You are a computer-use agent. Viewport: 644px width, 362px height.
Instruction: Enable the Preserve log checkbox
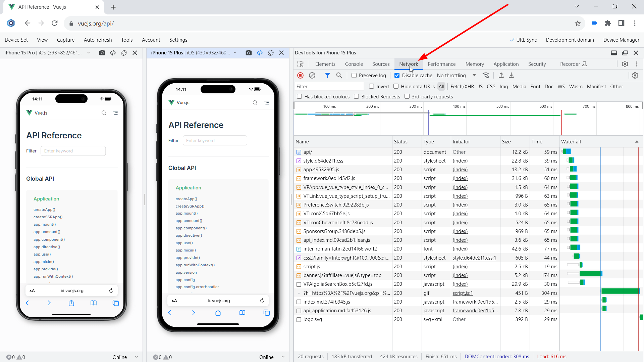pyautogui.click(x=354, y=76)
